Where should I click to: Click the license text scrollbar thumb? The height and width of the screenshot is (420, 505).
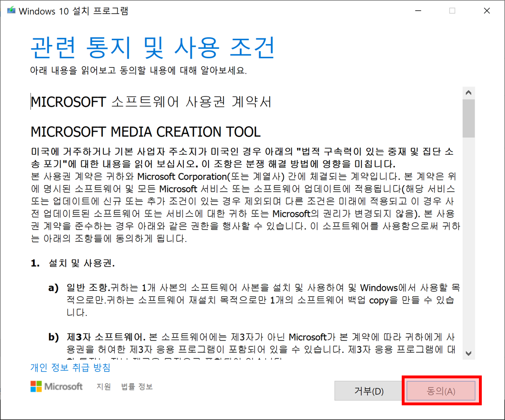coord(469,118)
